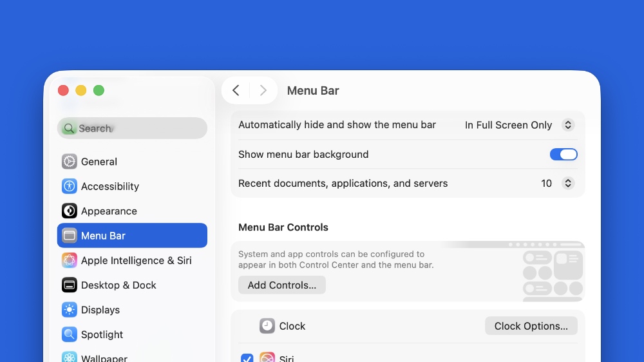The height and width of the screenshot is (362, 644).
Task: Click the green full screen window button
Action: (99, 91)
